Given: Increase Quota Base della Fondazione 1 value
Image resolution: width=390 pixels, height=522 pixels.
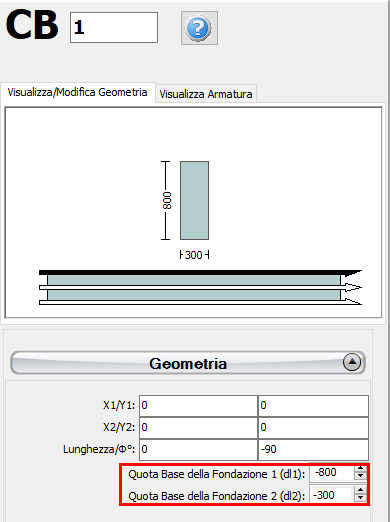Looking at the screenshot, I should click(360, 469).
